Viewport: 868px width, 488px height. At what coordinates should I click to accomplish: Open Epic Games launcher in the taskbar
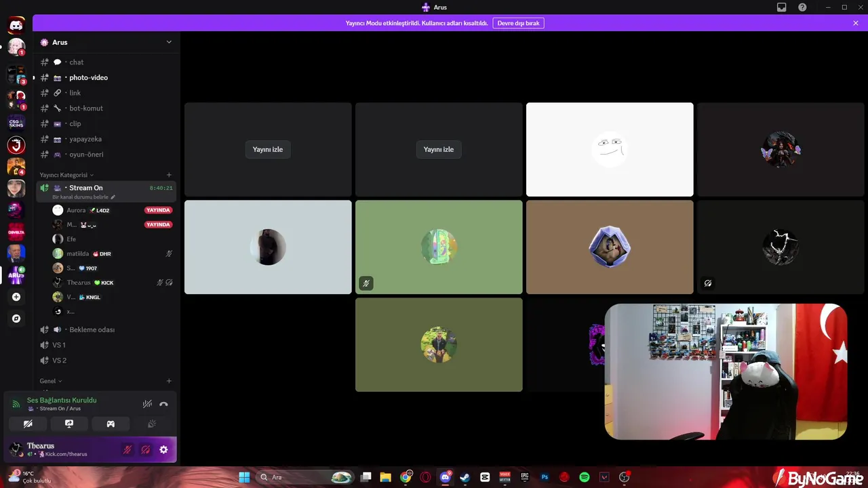tap(525, 477)
